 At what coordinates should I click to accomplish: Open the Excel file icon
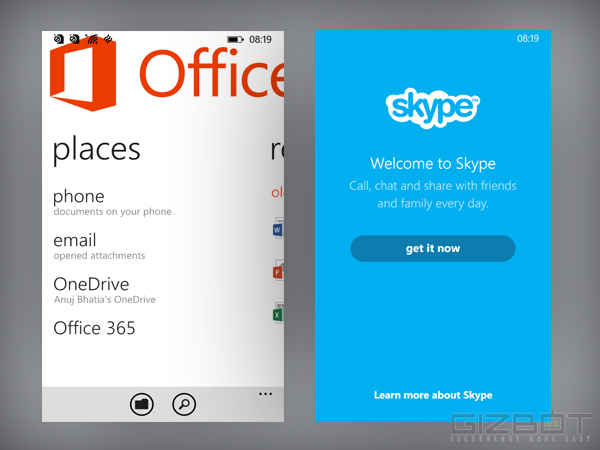(x=278, y=313)
